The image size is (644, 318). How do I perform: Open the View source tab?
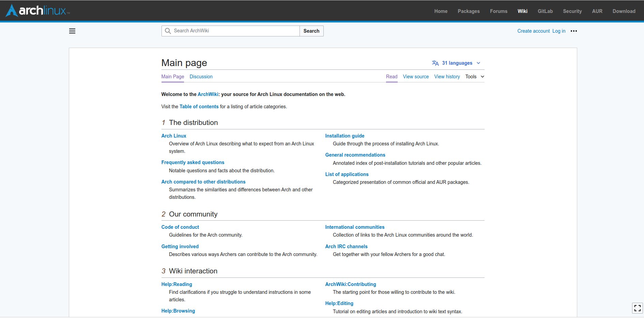pos(416,77)
